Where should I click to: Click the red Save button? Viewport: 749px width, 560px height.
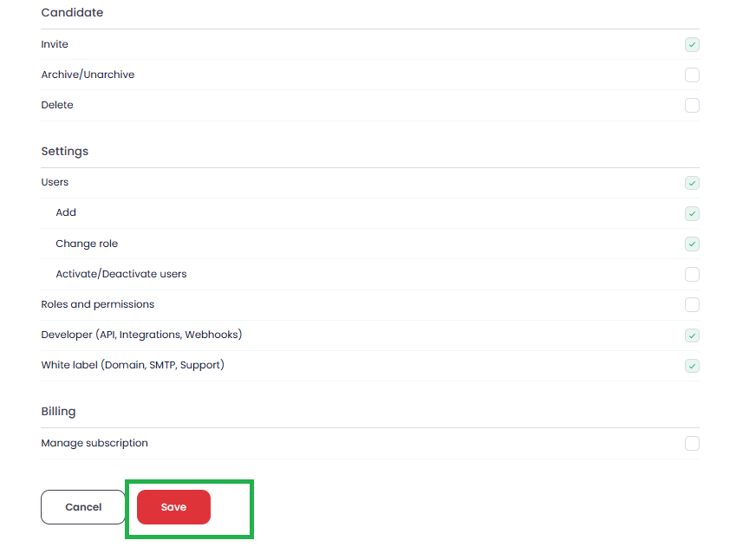pyautogui.click(x=173, y=507)
